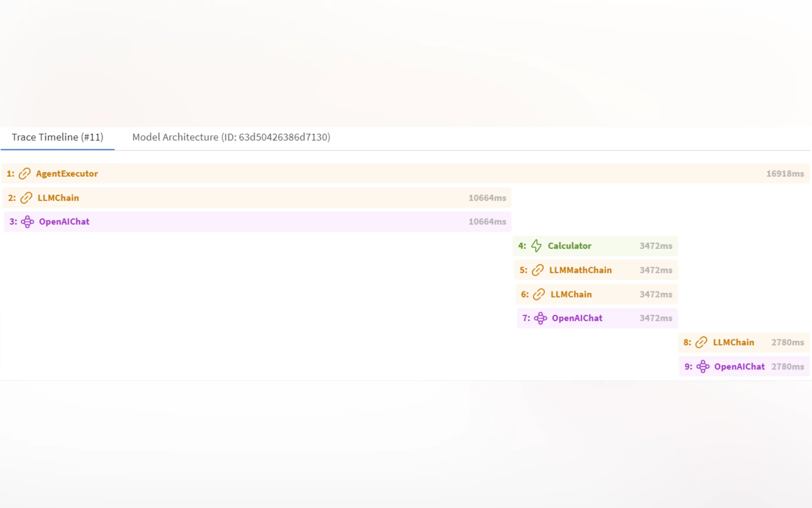Click the chain icon next to AgentExecutor
812x508 pixels.
(x=25, y=174)
